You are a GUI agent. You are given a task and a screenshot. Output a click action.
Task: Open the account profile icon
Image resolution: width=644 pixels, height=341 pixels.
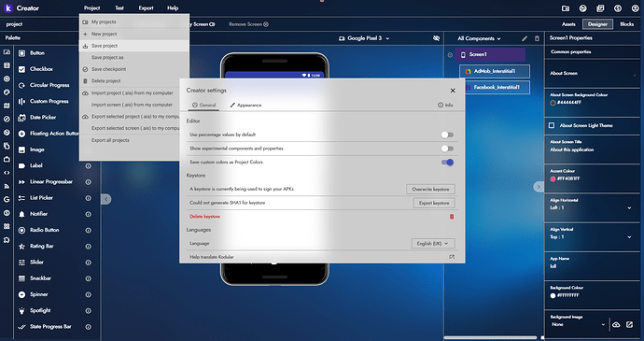(x=635, y=8)
